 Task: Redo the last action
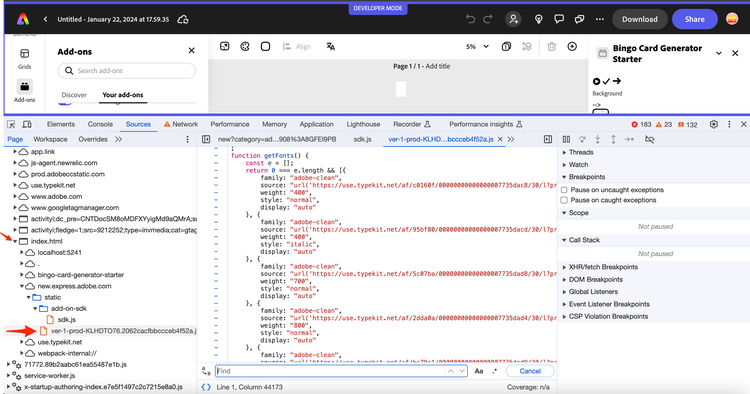click(488, 19)
